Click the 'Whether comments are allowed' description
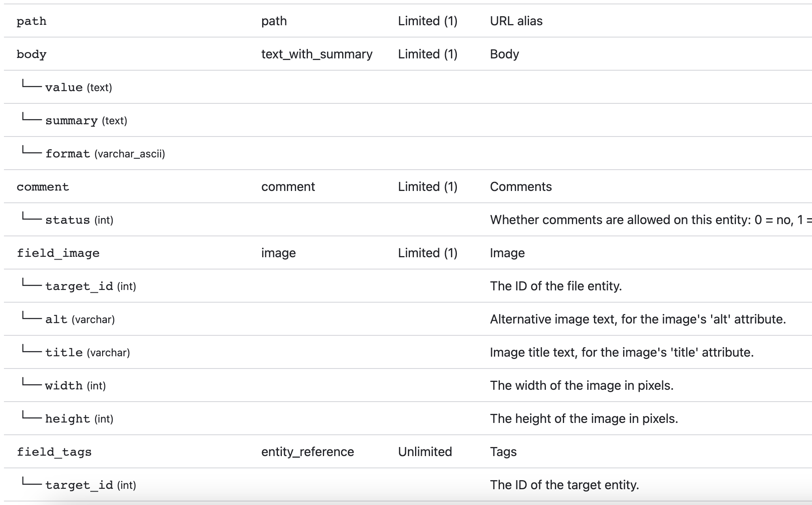Image resolution: width=812 pixels, height=505 pixels. [x=646, y=220]
